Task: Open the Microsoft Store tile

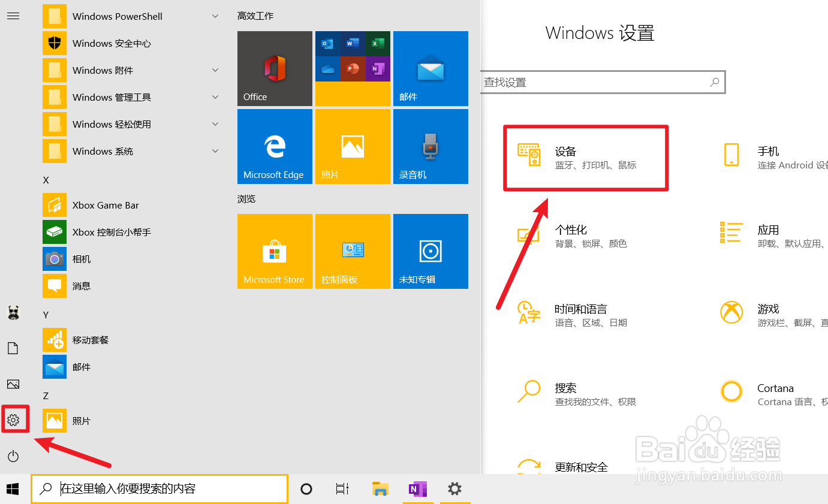Action: (x=275, y=251)
